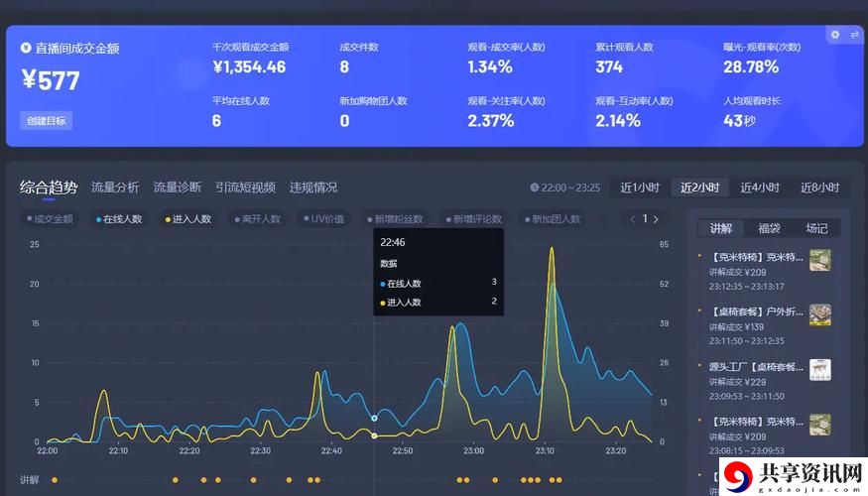Click the 22:30 label on the time axis

point(260,451)
